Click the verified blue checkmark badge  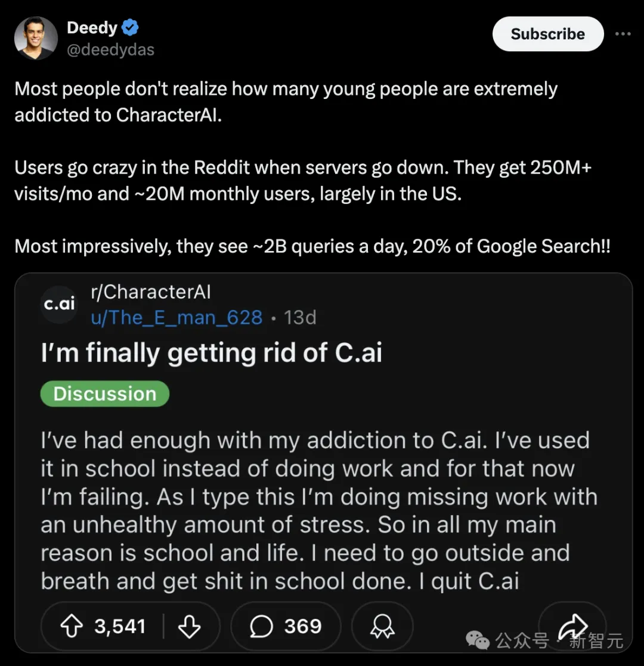[x=130, y=27]
